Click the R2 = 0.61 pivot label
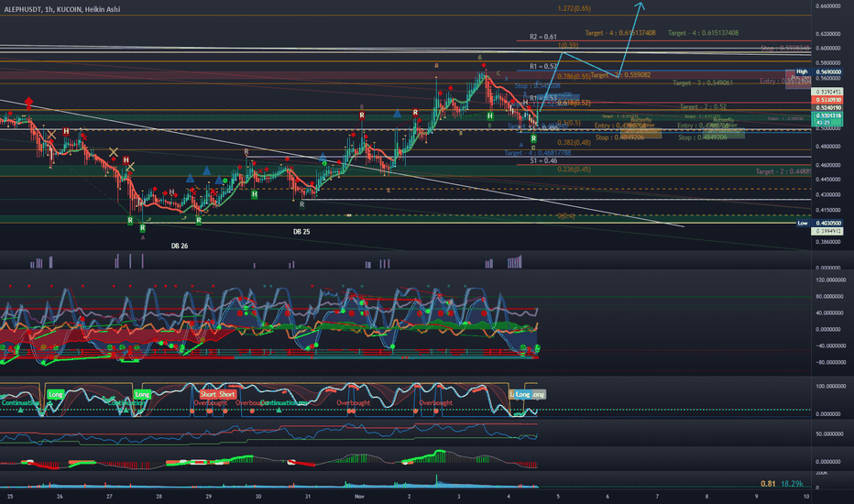The image size is (854, 504). pyautogui.click(x=543, y=37)
